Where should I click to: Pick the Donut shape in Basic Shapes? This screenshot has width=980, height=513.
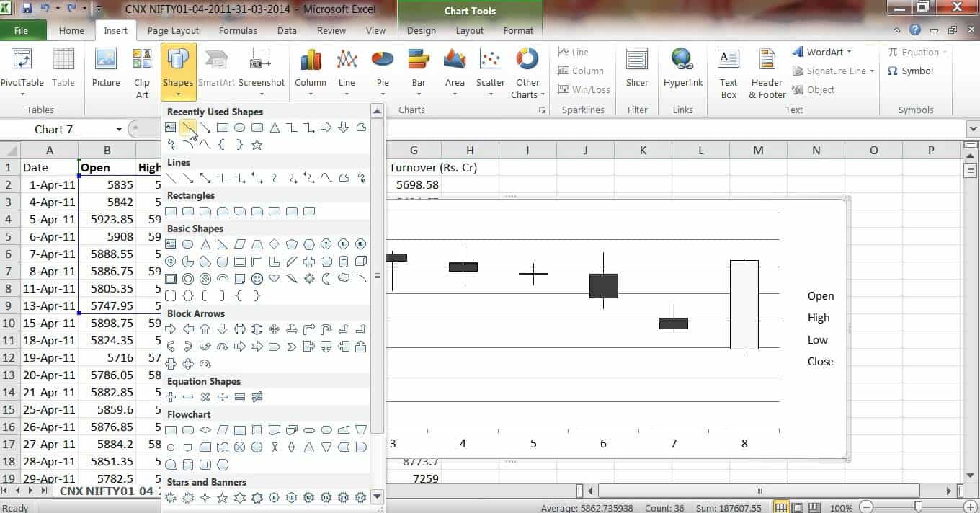(x=188, y=279)
